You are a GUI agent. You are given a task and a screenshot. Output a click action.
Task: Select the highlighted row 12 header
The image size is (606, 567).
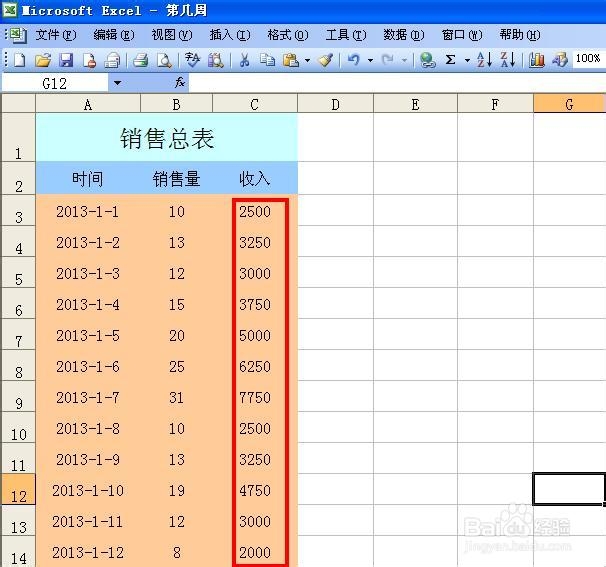point(19,489)
